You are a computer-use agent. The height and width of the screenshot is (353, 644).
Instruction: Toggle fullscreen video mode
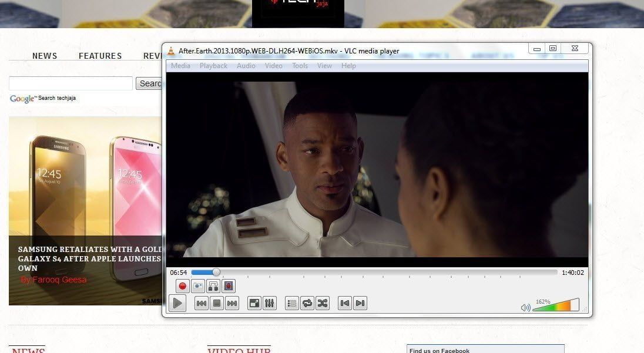254,303
